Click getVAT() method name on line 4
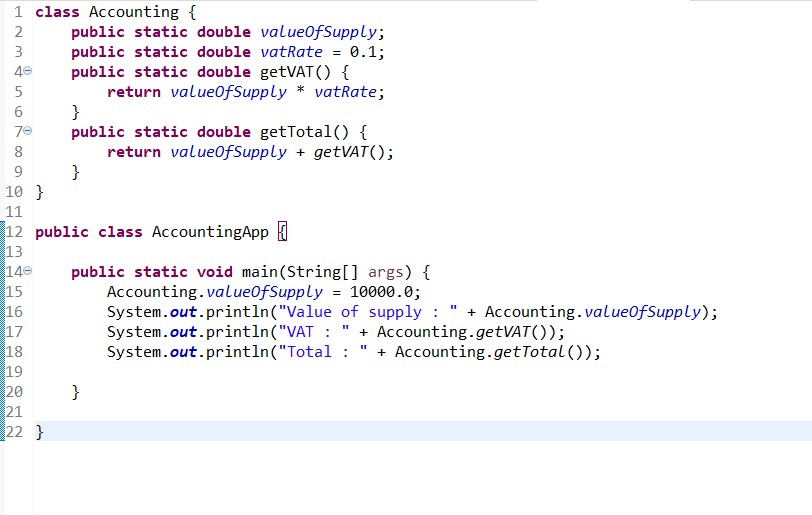The image size is (812, 515). 295,73
